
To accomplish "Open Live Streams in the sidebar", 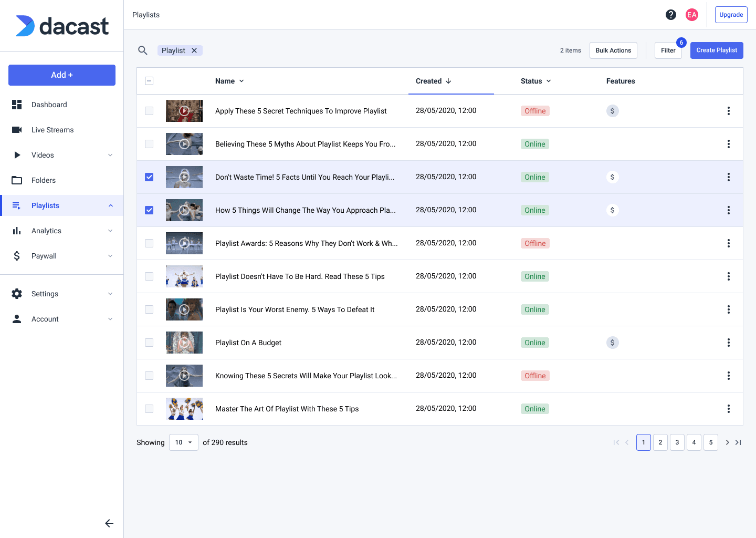I will [52, 130].
